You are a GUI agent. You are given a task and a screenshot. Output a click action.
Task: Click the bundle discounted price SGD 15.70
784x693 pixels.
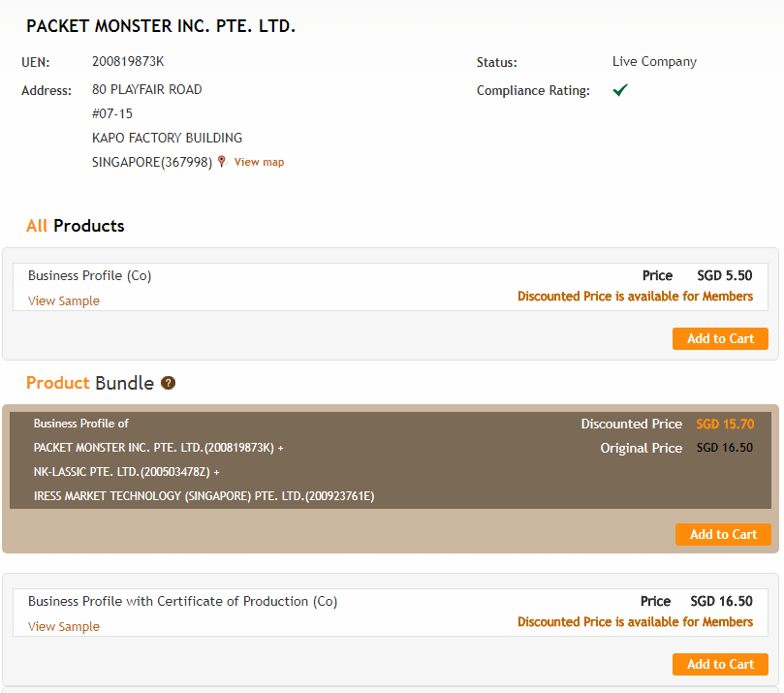pyautogui.click(x=725, y=425)
